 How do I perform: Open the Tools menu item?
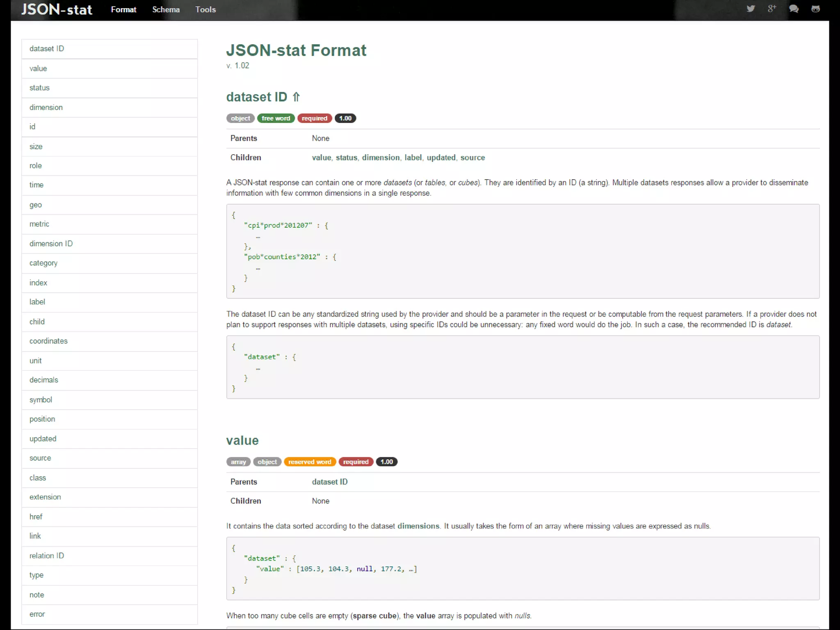click(x=205, y=9)
